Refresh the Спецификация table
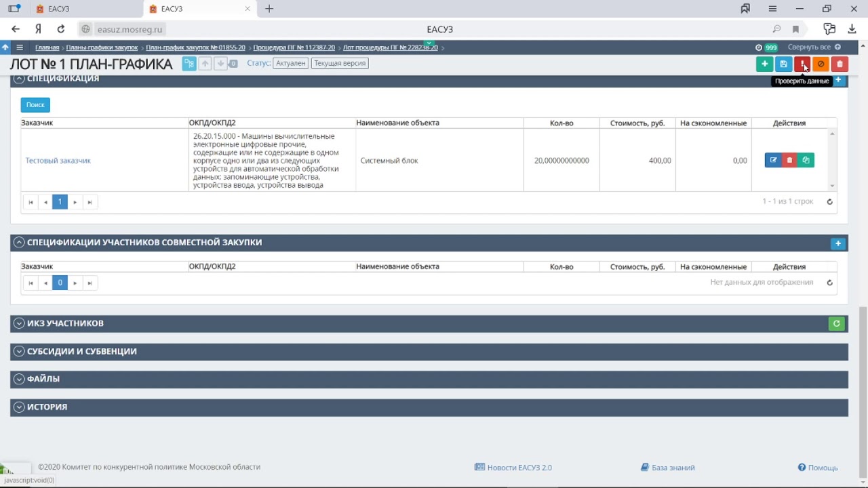868x488 pixels. (x=829, y=201)
